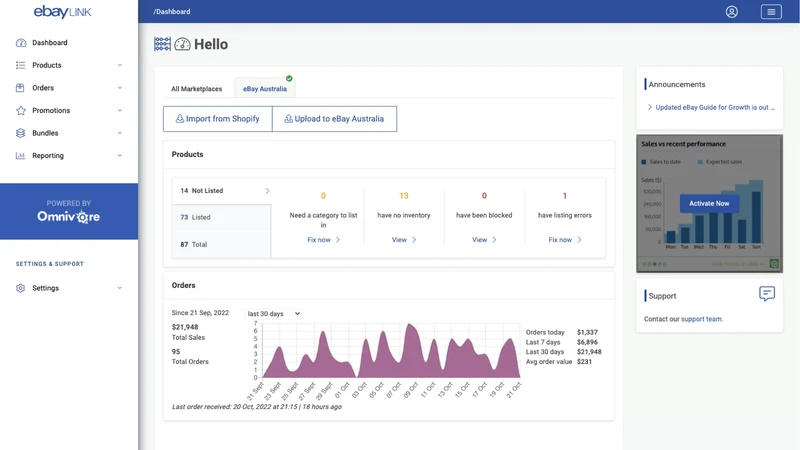This screenshot has height=450, width=800.
Task: Click the Products list sidebar icon
Action: click(x=20, y=65)
